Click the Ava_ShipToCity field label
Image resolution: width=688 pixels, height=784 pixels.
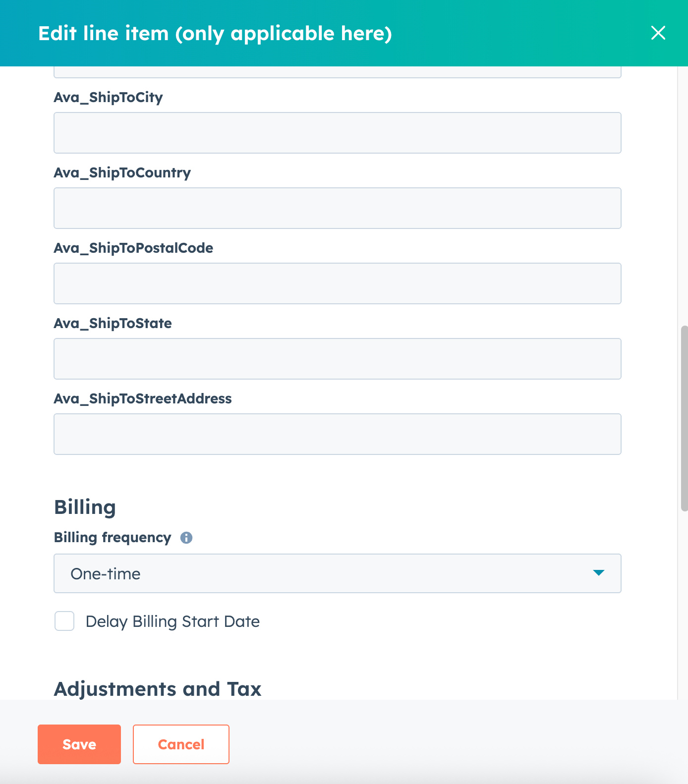(x=108, y=97)
